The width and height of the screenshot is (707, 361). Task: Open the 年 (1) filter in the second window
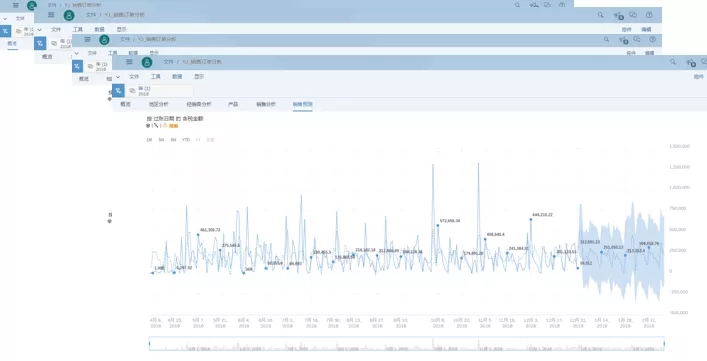pos(61,44)
